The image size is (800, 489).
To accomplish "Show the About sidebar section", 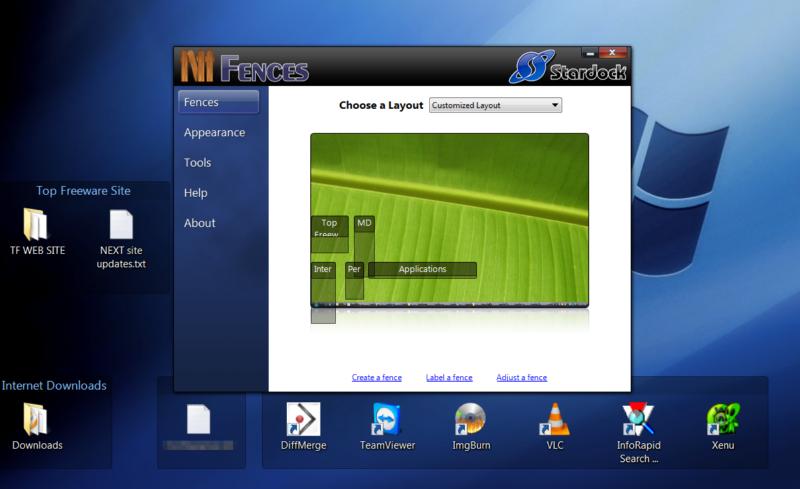I will (199, 223).
